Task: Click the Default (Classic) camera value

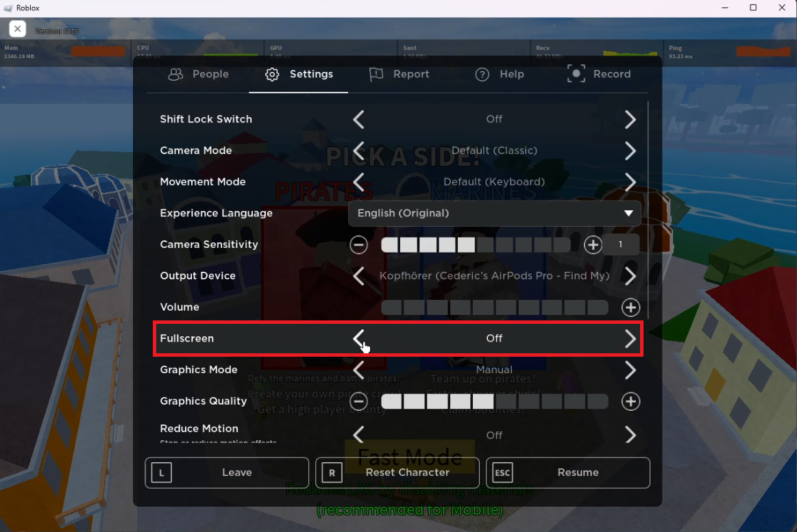Action: (x=494, y=150)
